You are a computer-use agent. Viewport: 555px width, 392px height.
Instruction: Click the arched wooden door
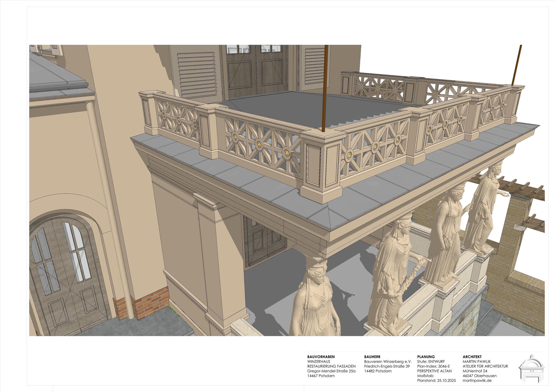click(x=65, y=278)
